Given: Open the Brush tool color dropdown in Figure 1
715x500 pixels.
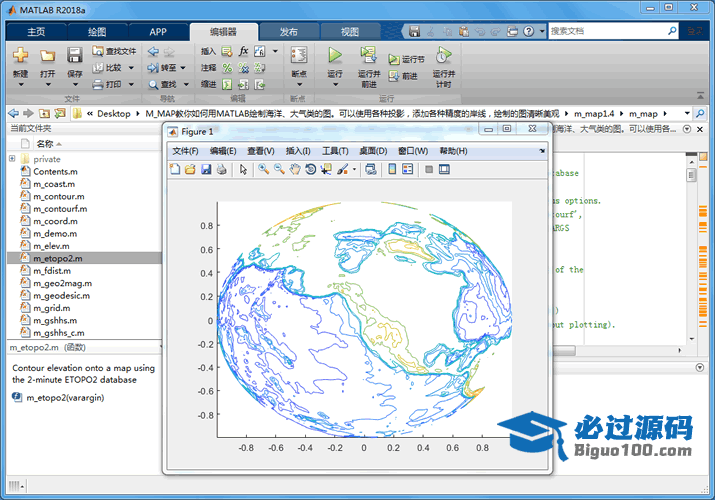Looking at the screenshot, I should coord(354,170).
